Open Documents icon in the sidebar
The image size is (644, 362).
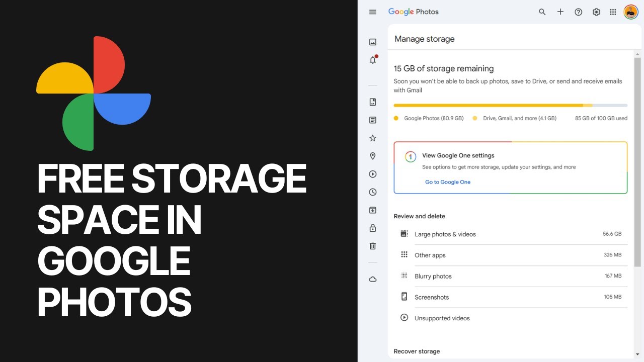(373, 120)
